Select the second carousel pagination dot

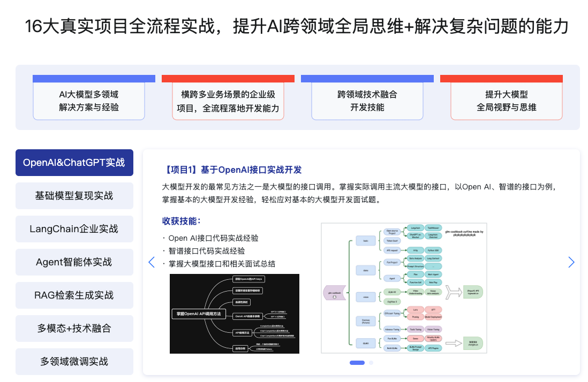coord(371,363)
